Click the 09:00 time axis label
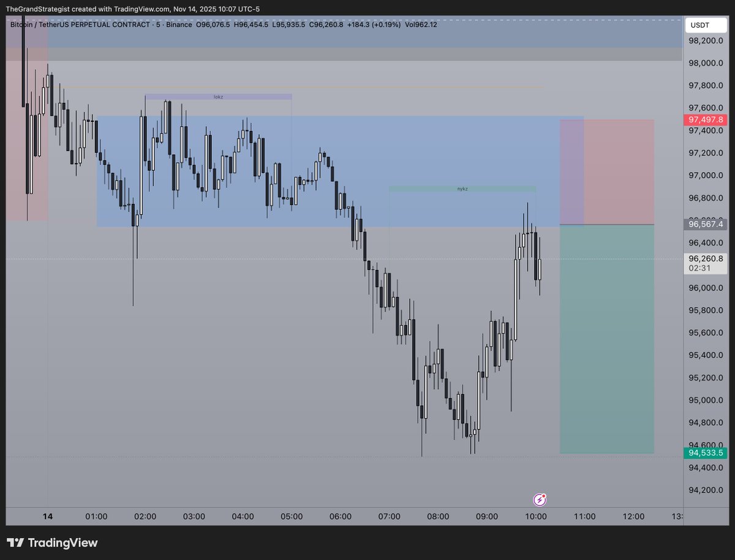Image resolution: width=735 pixels, height=560 pixels. coord(487,517)
